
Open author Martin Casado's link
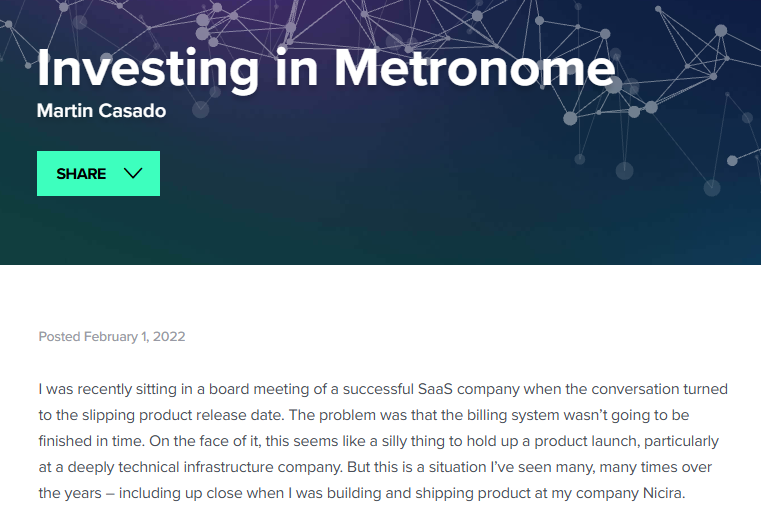click(101, 110)
